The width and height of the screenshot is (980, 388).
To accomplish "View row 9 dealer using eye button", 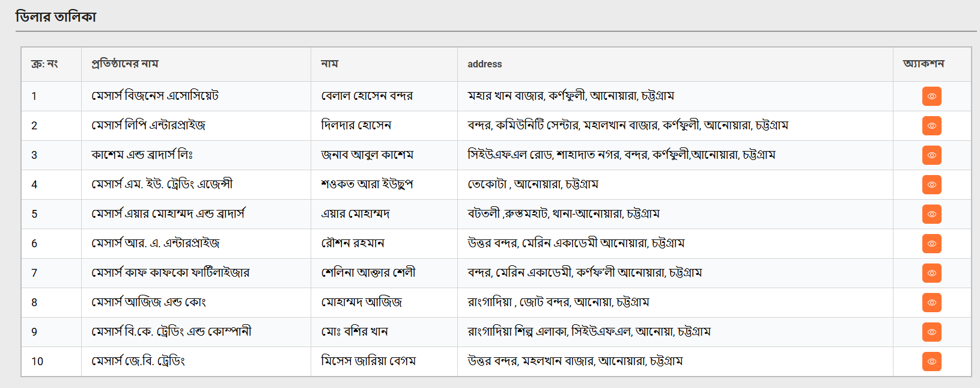I will [x=931, y=332].
